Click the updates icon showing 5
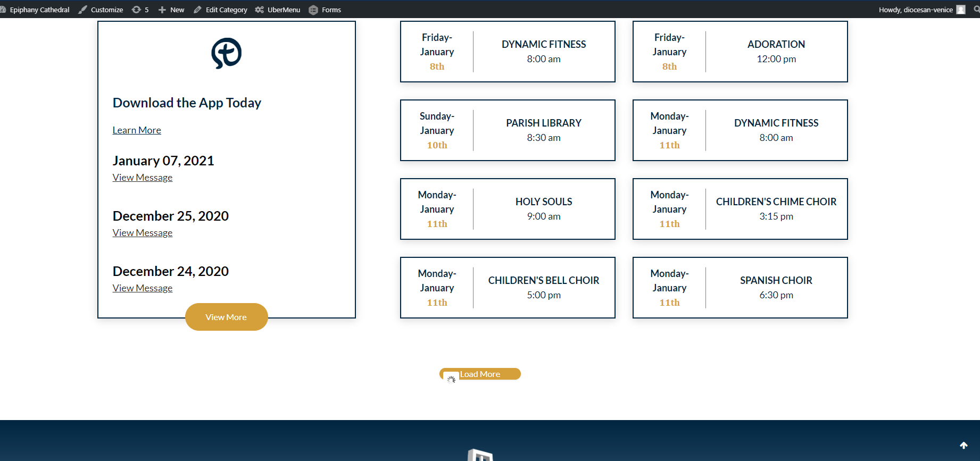 click(x=140, y=10)
